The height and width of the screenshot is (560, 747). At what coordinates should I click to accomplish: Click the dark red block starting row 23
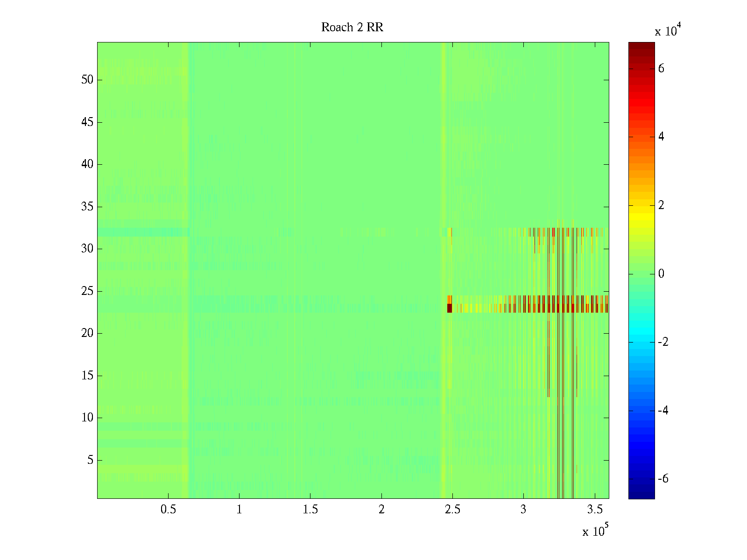coord(450,308)
